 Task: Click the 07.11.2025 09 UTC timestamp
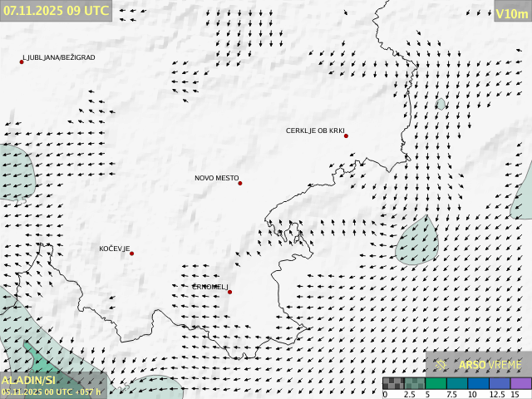click(56, 11)
